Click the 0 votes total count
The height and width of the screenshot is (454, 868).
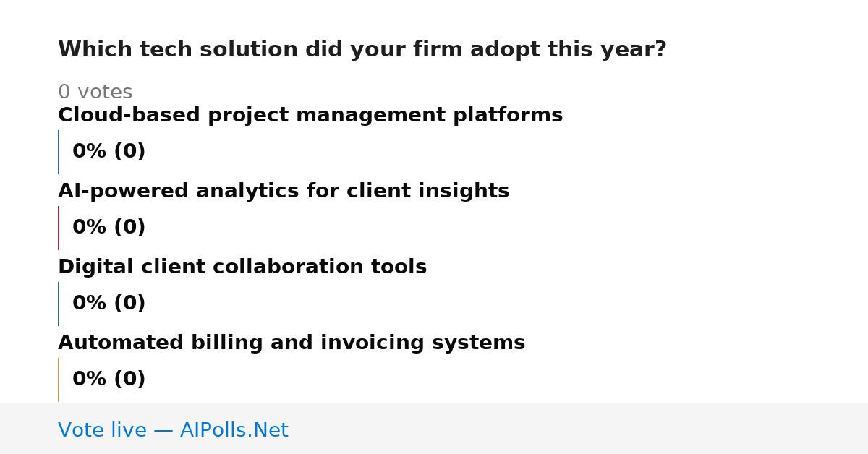point(95,93)
